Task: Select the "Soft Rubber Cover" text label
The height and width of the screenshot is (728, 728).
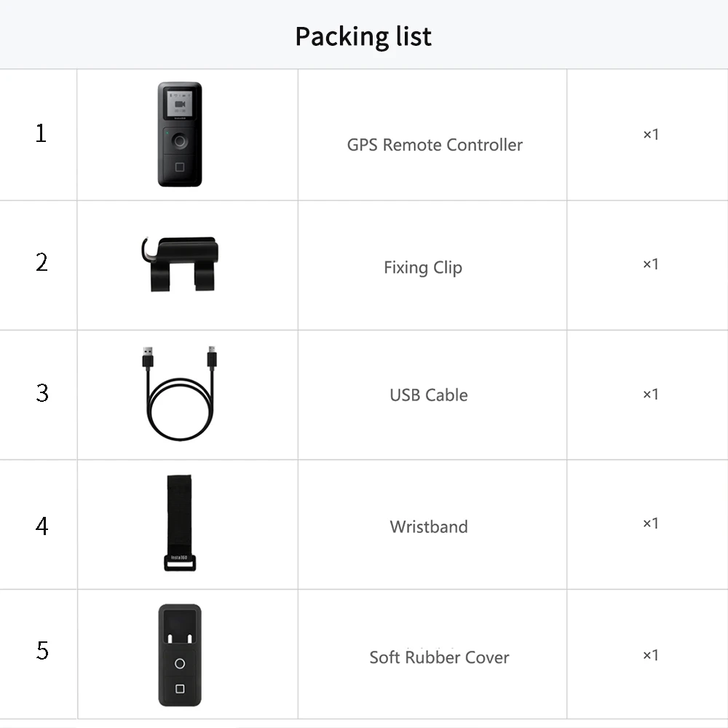Action: coord(439,657)
